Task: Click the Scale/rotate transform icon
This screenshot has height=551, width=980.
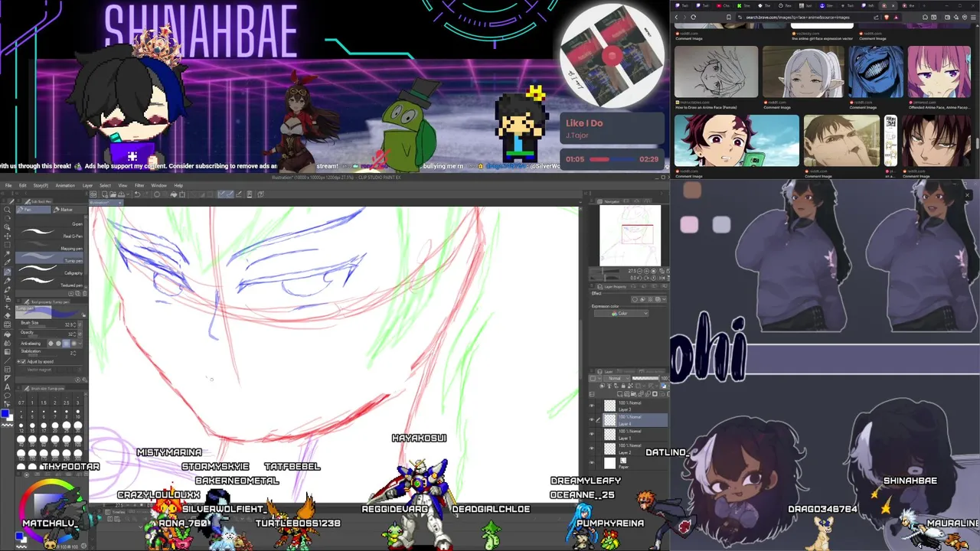Action: (182, 194)
